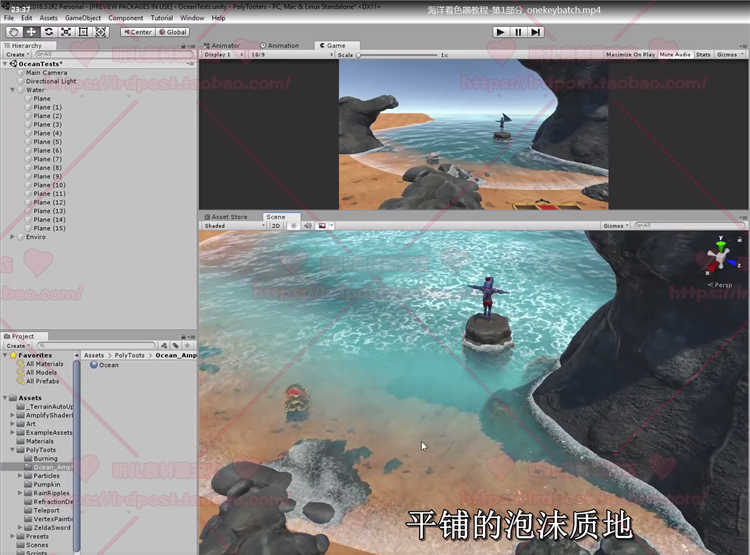Toggle Global/Local handle button
The height and width of the screenshot is (555, 750).
(x=173, y=32)
